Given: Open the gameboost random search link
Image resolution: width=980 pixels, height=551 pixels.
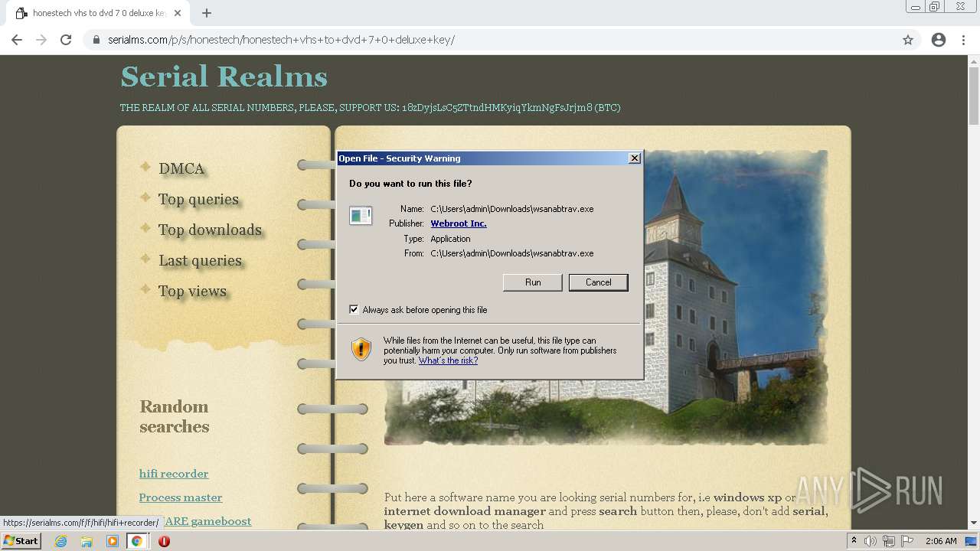Looking at the screenshot, I should (207, 521).
